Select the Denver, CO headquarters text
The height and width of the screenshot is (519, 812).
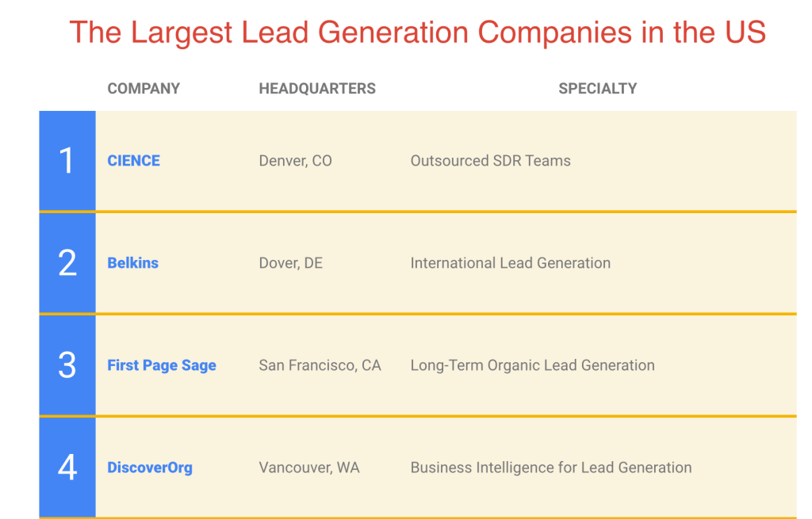[295, 161]
